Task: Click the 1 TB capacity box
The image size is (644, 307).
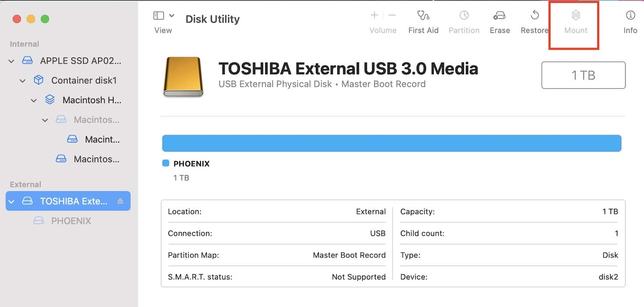Action: 583,75
